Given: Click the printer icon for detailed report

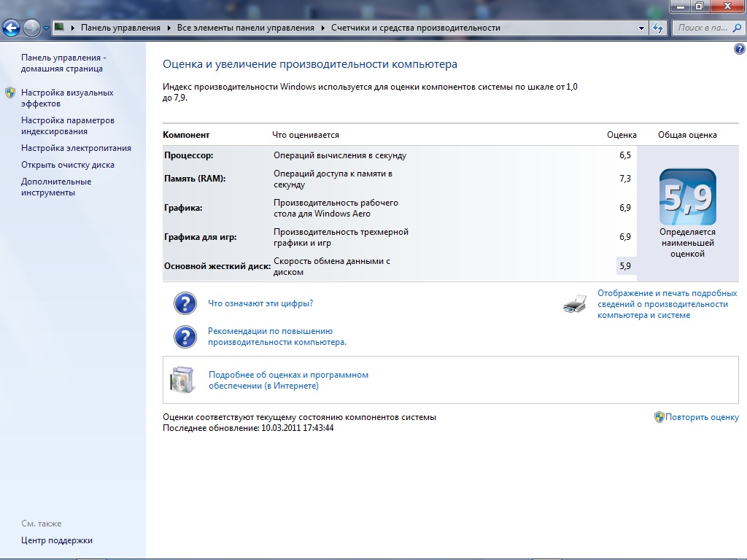Looking at the screenshot, I should (x=575, y=304).
